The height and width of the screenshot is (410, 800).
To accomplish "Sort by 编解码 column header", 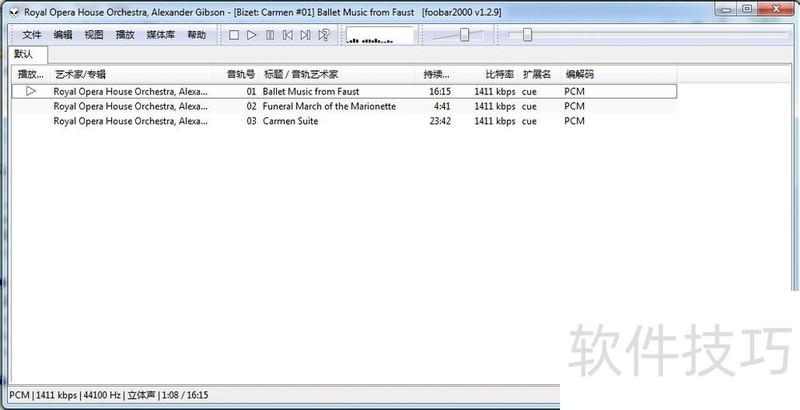I will pos(619,74).
